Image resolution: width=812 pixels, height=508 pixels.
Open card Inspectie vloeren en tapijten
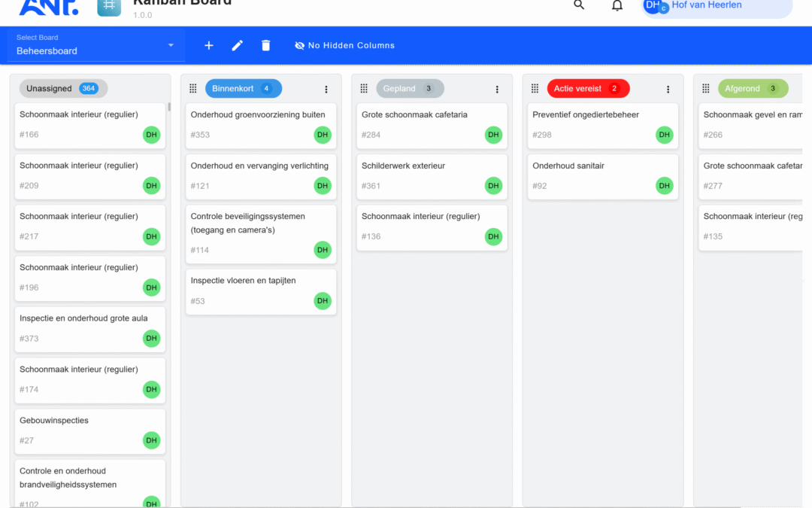(261, 292)
